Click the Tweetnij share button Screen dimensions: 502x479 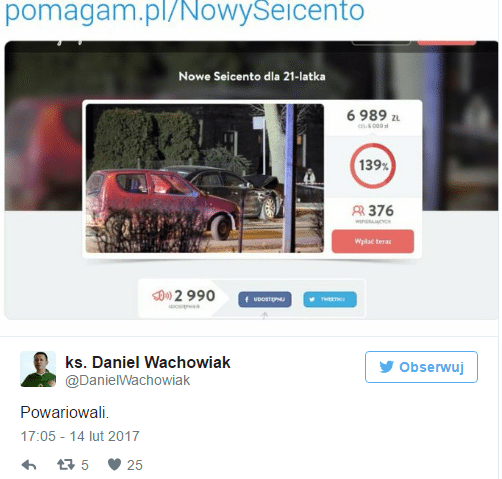pos(330,299)
